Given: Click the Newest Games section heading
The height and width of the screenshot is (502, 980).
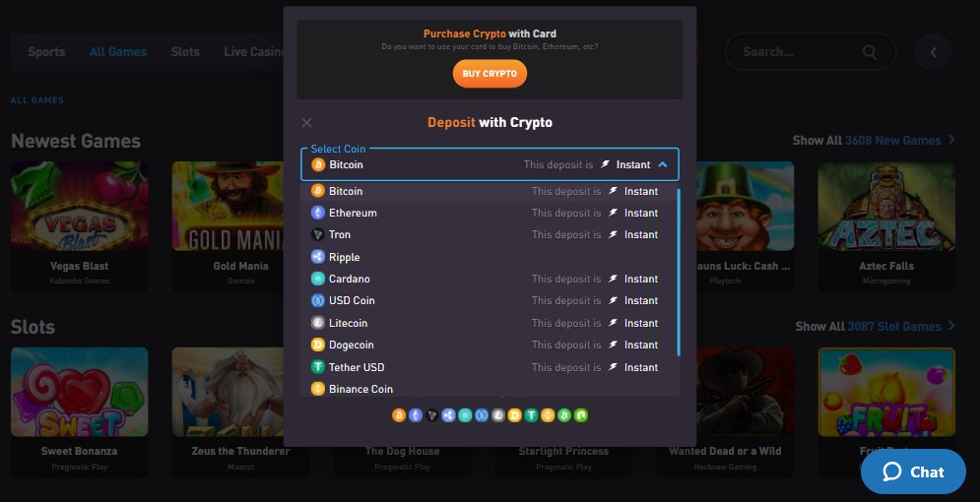Looking at the screenshot, I should coord(76,141).
